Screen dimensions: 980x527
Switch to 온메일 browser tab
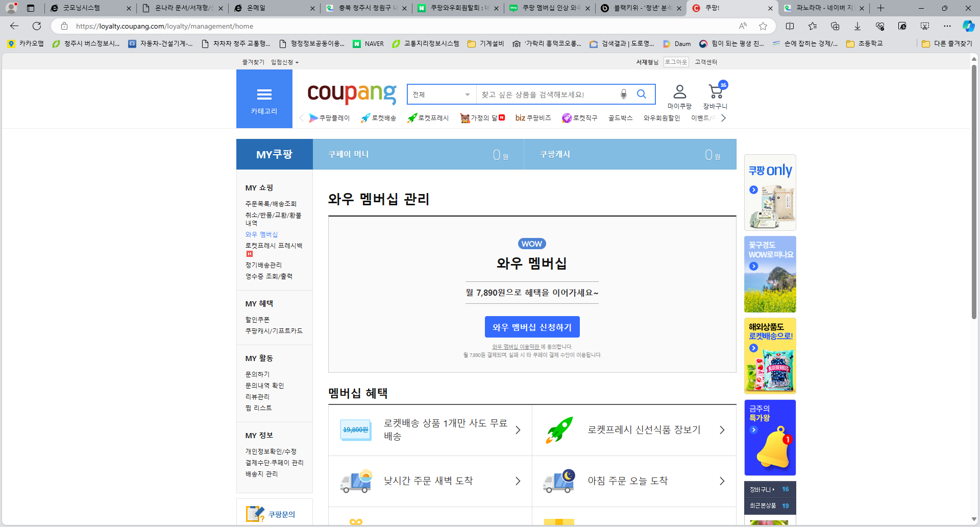point(274,8)
